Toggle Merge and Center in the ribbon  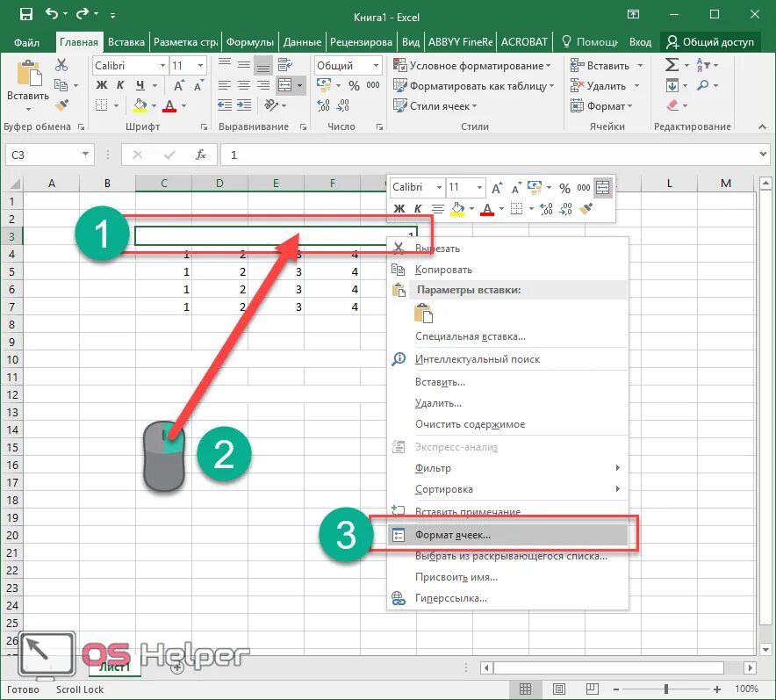point(285,85)
